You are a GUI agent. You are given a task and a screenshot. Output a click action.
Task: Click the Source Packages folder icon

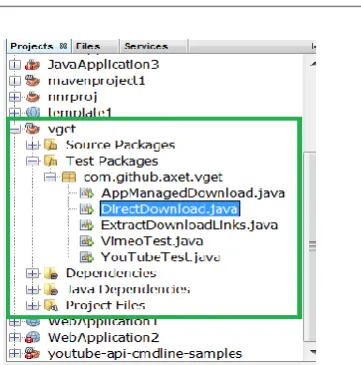(51, 145)
